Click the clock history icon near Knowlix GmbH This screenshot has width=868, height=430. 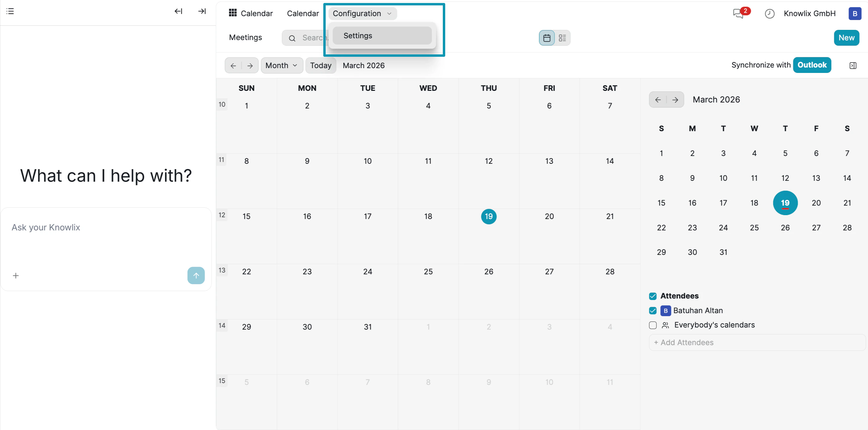click(770, 13)
